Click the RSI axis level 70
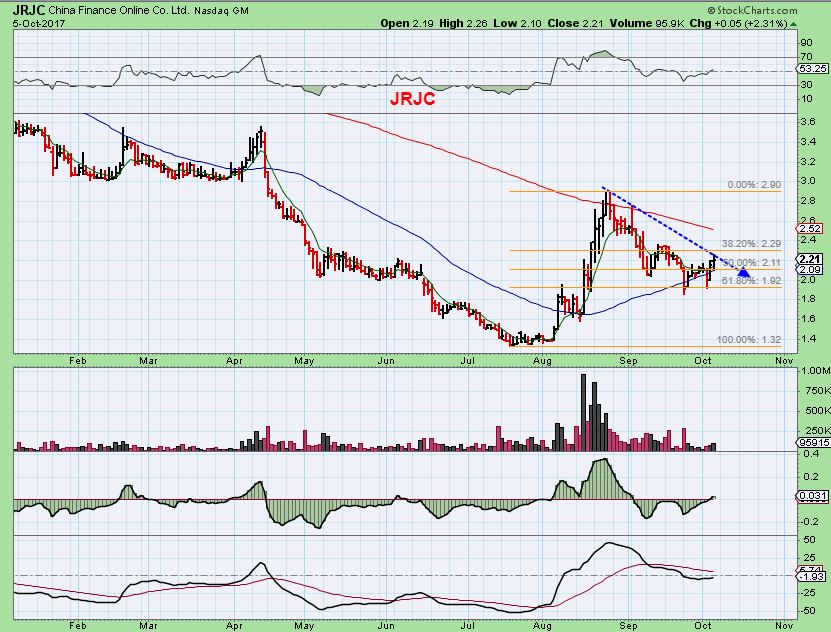Viewport: 831px width, 632px height. pos(806,57)
